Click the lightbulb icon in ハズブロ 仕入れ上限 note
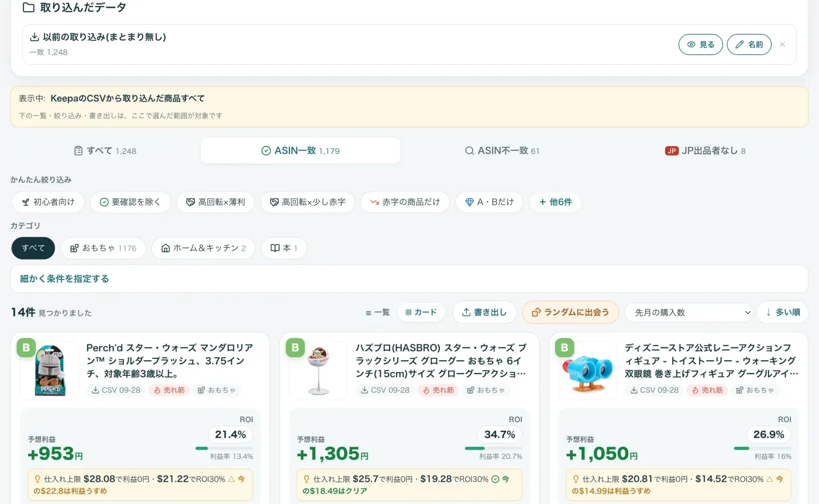Image resolution: width=819 pixels, height=504 pixels. point(306,479)
